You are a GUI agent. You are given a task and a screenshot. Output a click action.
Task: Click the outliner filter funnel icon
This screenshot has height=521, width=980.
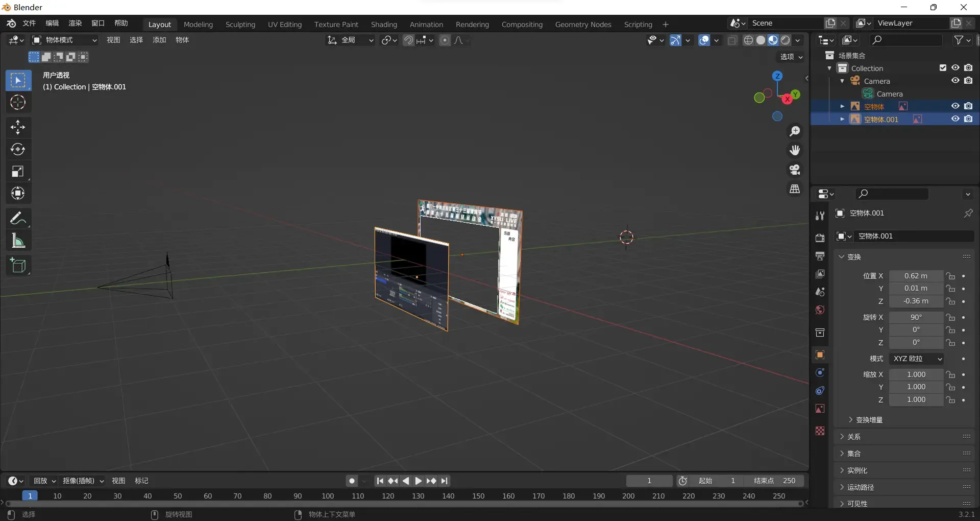click(x=963, y=40)
